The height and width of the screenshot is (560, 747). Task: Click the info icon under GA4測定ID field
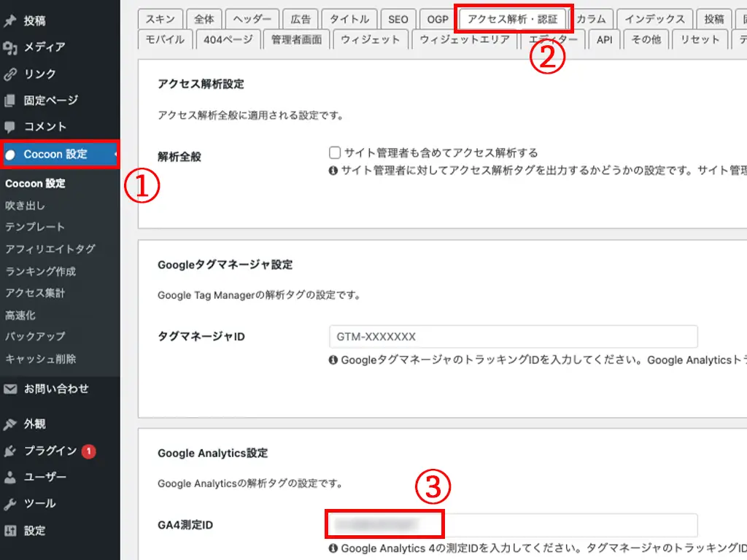[333, 548]
